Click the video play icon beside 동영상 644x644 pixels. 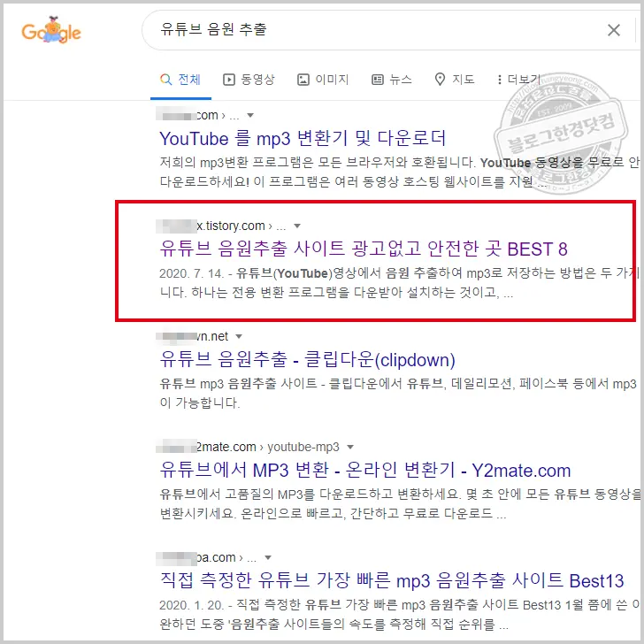[229, 80]
